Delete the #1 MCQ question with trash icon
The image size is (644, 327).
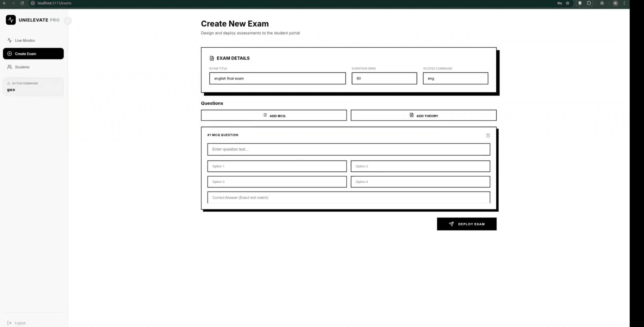488,135
